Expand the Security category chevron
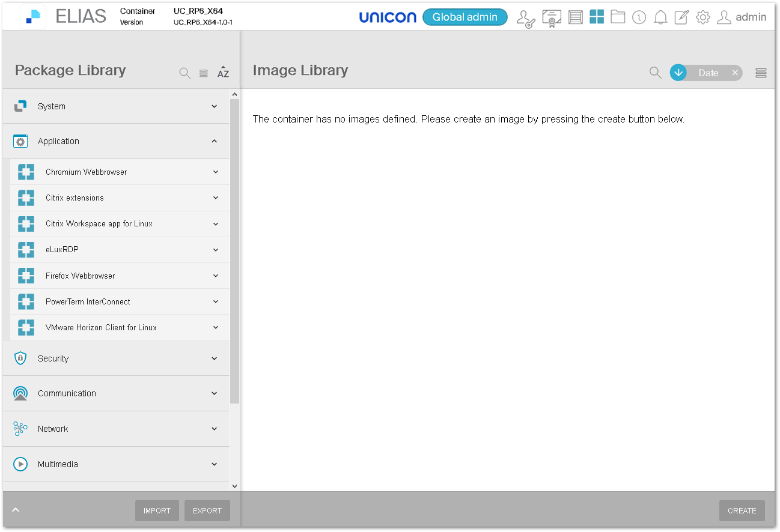 click(x=215, y=358)
